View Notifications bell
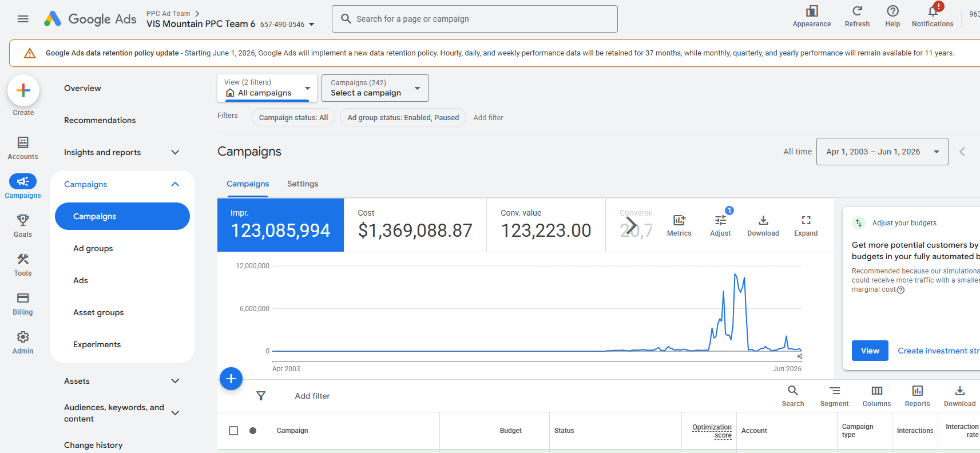The image size is (980, 453). click(x=933, y=17)
